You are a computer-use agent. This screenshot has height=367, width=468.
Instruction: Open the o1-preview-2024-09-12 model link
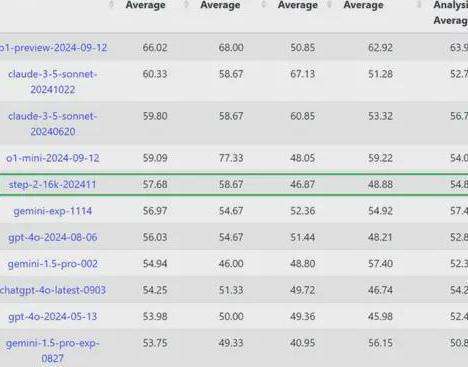pos(53,47)
